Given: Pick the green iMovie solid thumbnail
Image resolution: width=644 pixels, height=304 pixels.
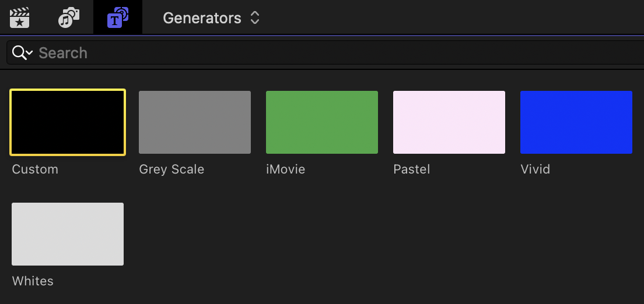Looking at the screenshot, I should pos(322,122).
